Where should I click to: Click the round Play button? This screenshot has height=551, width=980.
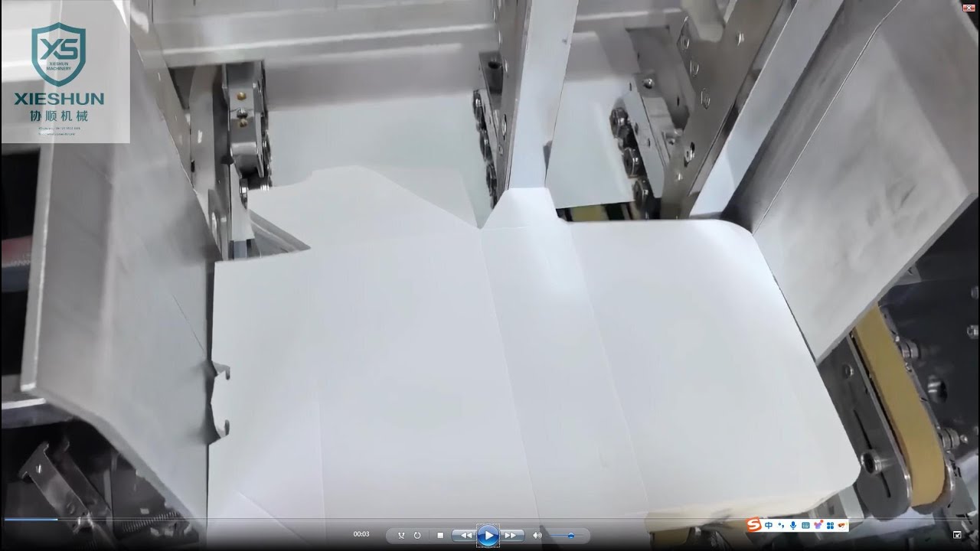tap(488, 536)
